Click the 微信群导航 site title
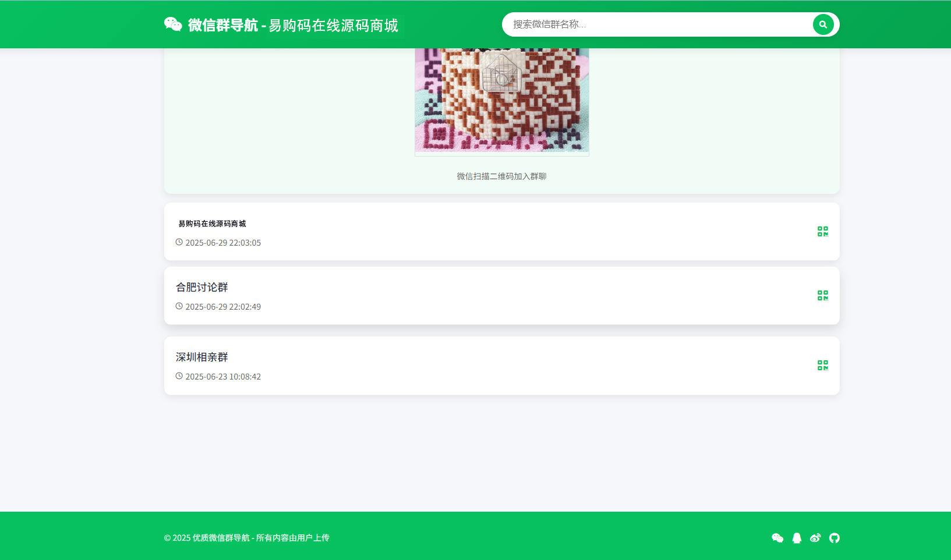951x560 pixels. [223, 26]
